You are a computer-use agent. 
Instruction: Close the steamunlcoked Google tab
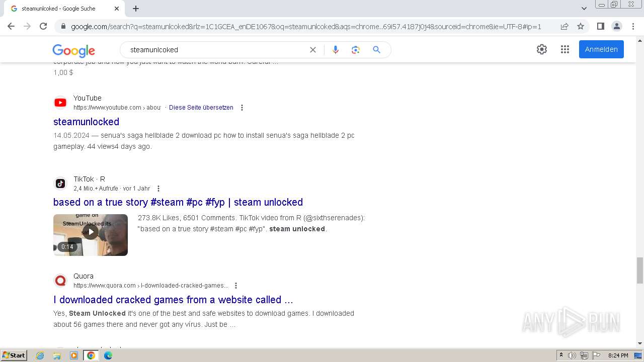pos(117,9)
